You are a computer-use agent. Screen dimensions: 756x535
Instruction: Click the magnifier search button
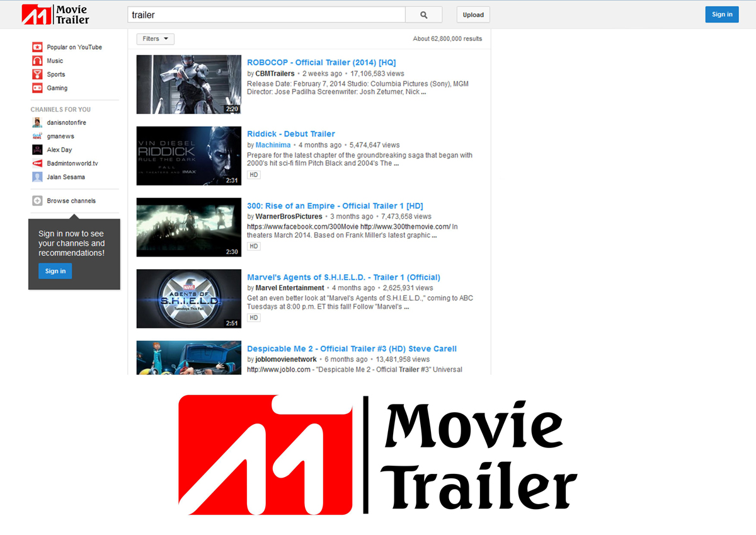coord(423,14)
